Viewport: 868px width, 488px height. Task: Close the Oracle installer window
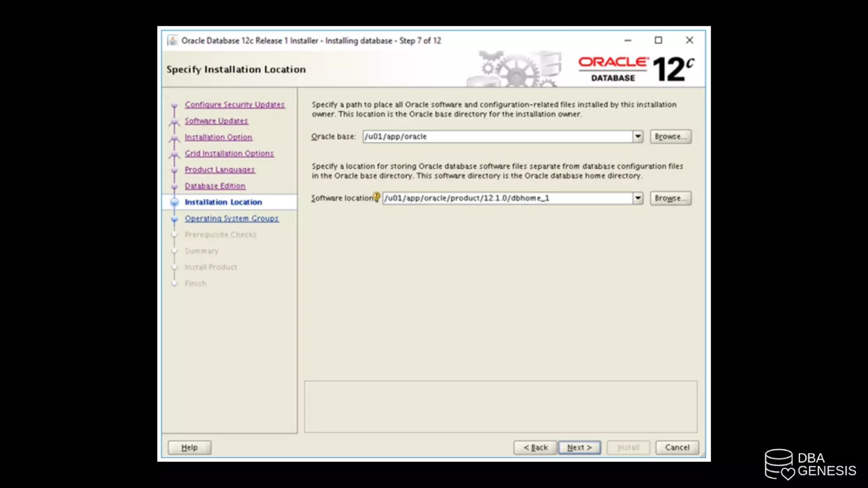click(x=690, y=40)
